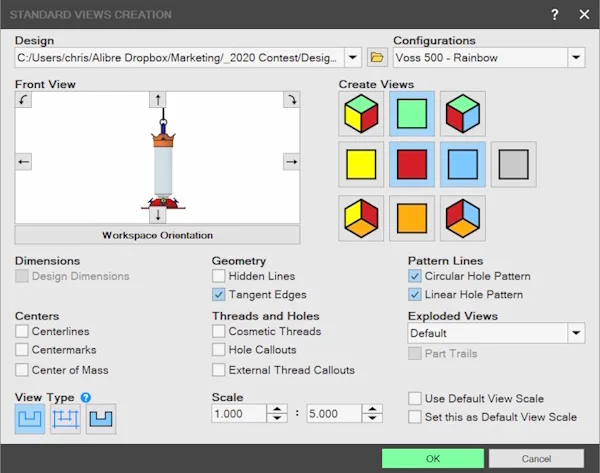Click the scale field showing 5.000
This screenshot has height=473, width=600.
click(x=334, y=414)
